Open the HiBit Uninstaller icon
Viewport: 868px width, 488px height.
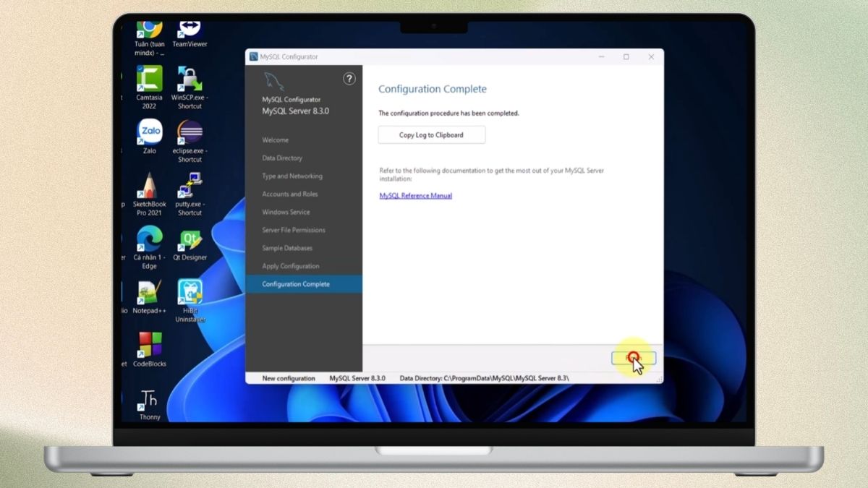(x=190, y=292)
